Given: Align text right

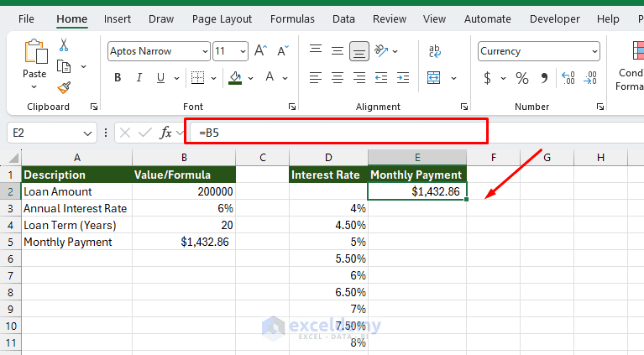Looking at the screenshot, I should 359,77.
